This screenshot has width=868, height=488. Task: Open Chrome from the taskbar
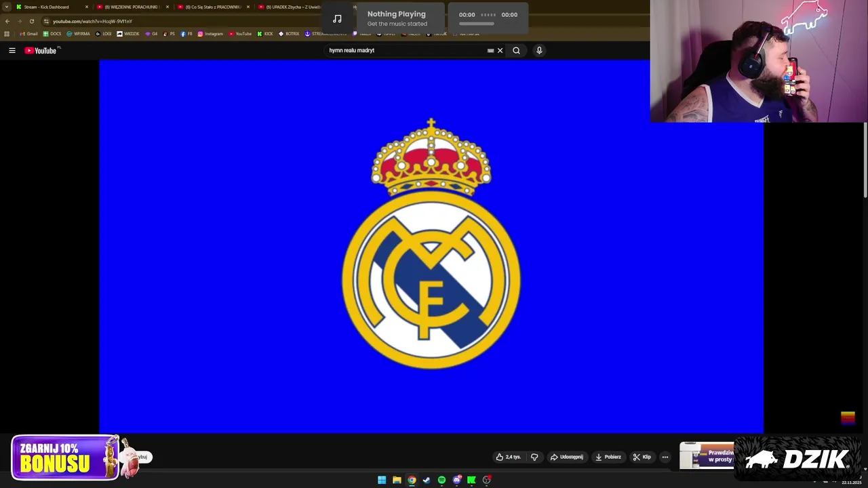coord(412,480)
